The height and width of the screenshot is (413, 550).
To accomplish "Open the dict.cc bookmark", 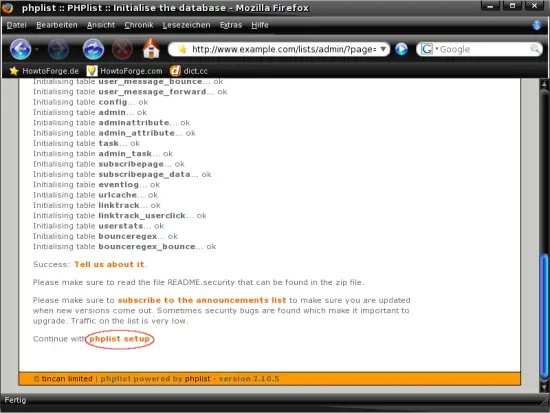I will point(189,71).
